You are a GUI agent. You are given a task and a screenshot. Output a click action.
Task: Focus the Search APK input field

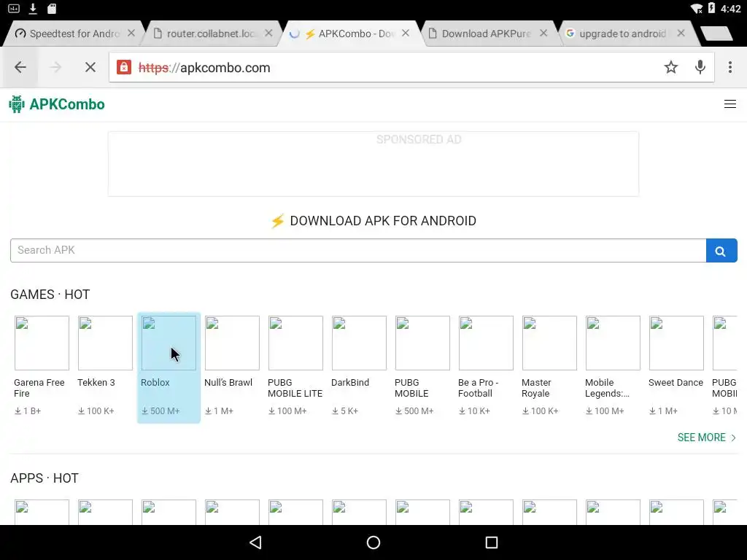[358, 251]
